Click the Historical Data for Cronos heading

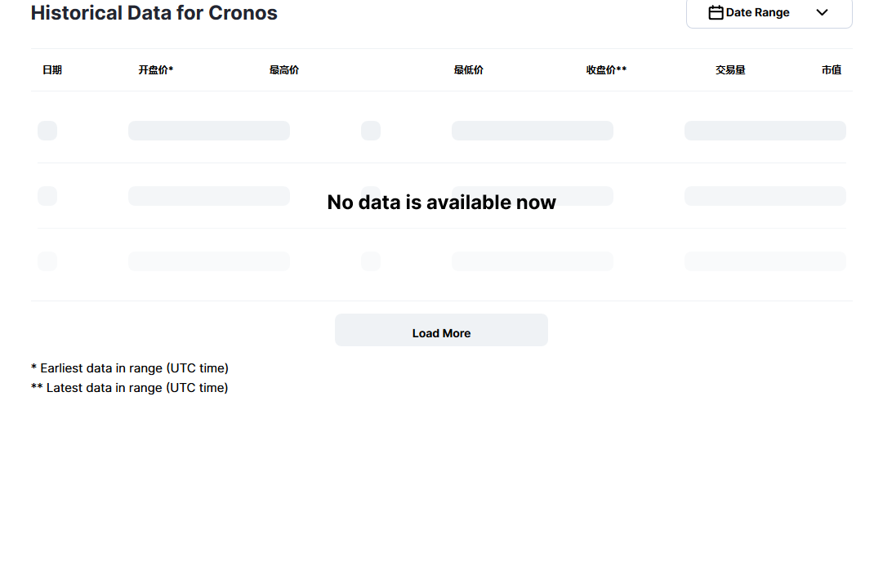154,13
